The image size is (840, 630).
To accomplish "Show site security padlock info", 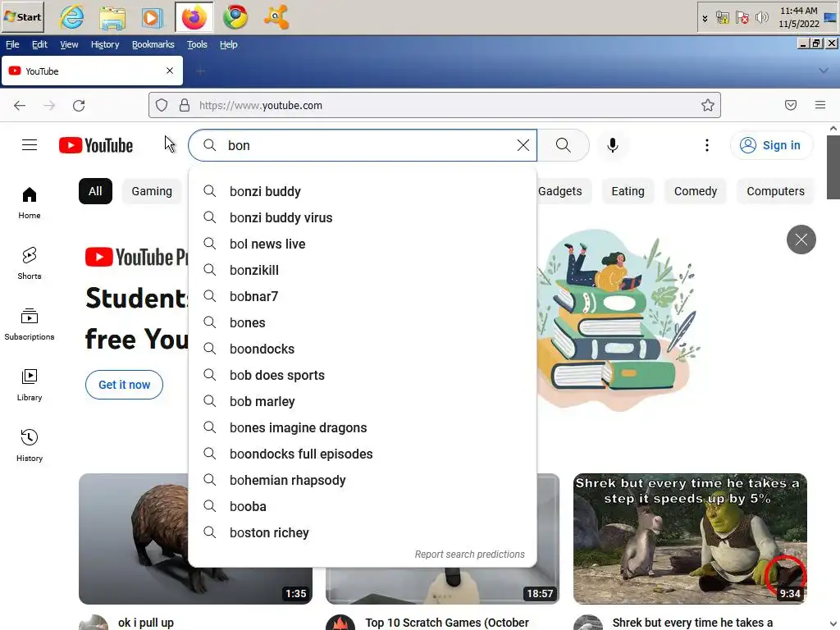I will tap(185, 105).
